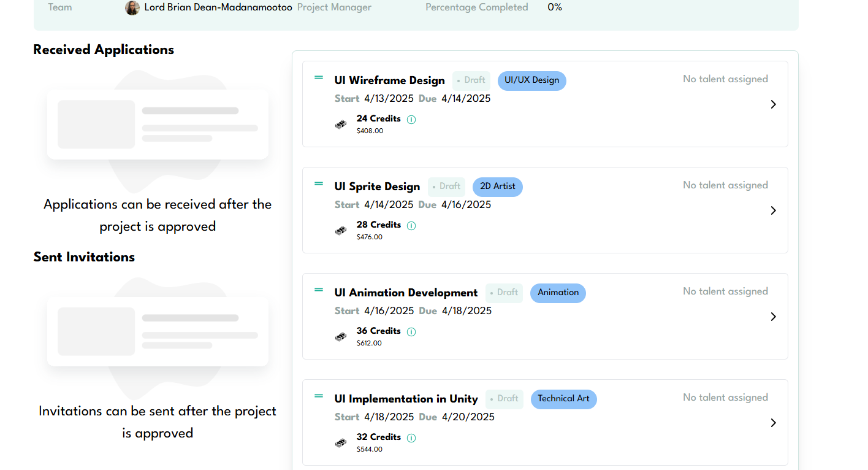Screen dimensions: 868x470
Task: Open UI Sprite Design task via chevron
Action: pos(773,210)
